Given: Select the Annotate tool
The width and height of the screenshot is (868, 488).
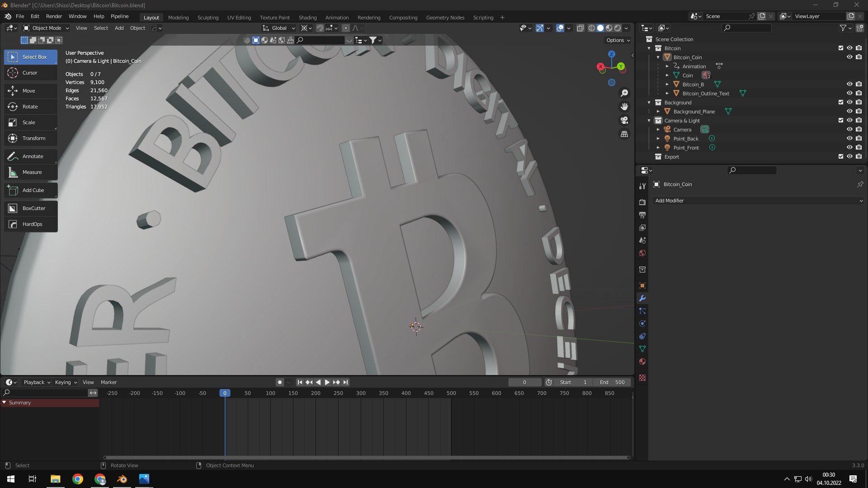Looking at the screenshot, I should point(31,156).
